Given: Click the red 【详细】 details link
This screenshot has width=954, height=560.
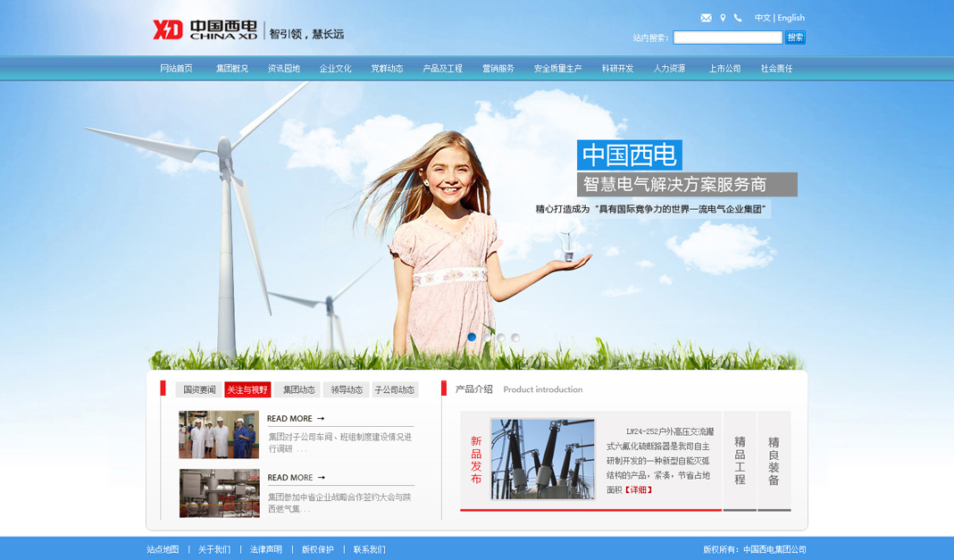Looking at the screenshot, I should (x=638, y=490).
